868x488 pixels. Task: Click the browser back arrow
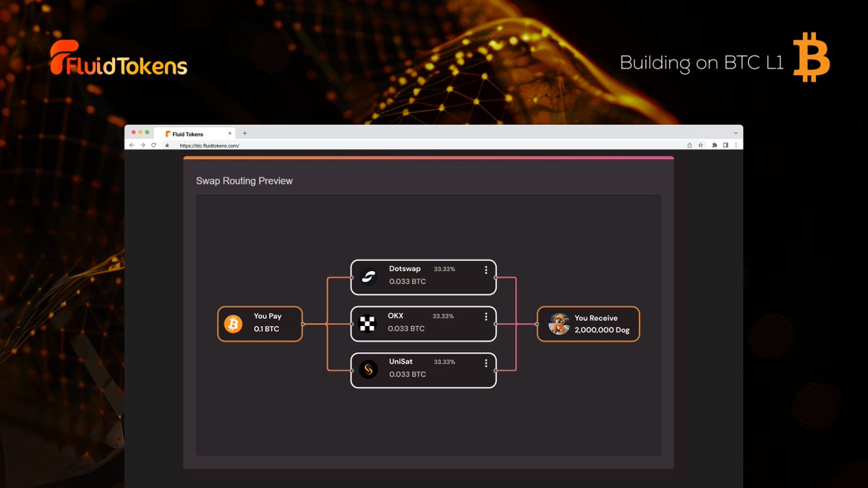(x=132, y=145)
